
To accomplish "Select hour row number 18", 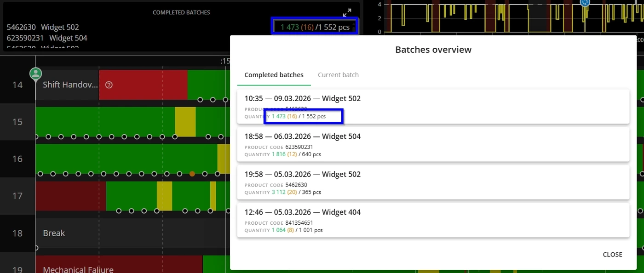I will click(17, 233).
